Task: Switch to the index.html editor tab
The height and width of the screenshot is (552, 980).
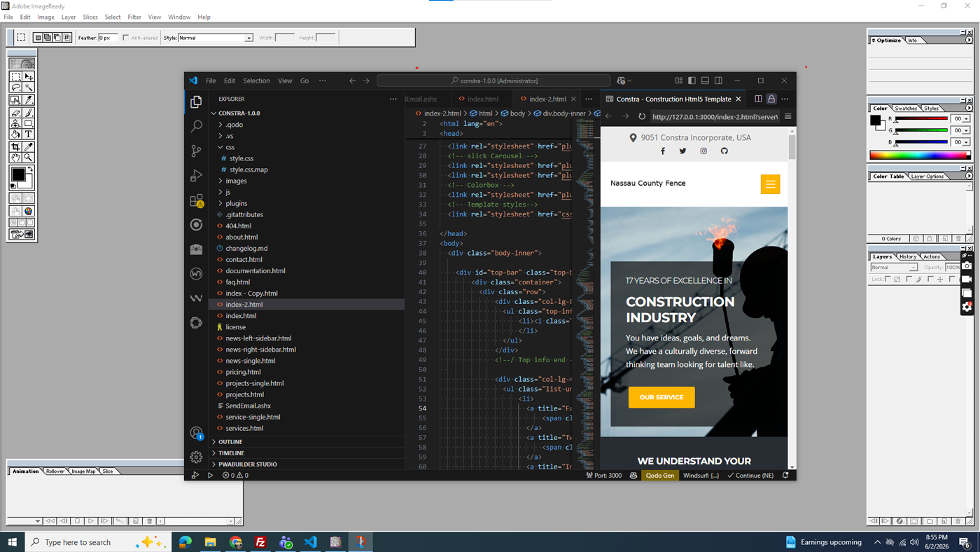Action: (x=482, y=99)
